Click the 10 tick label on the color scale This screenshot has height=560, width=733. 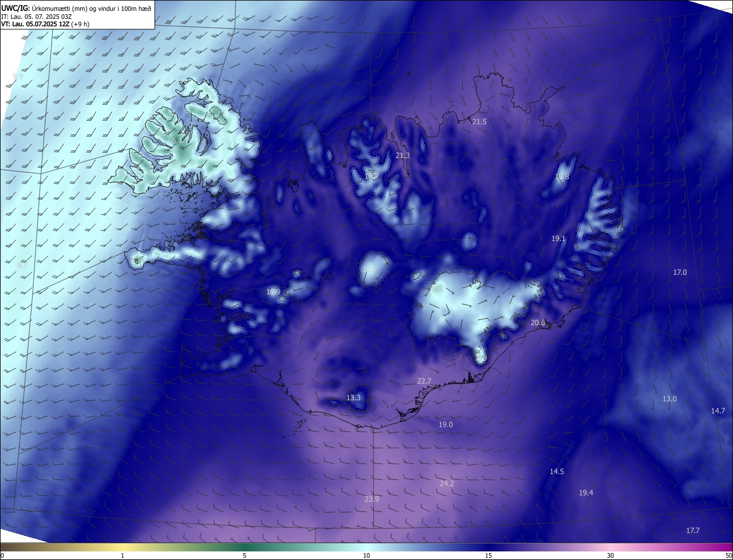366,555
